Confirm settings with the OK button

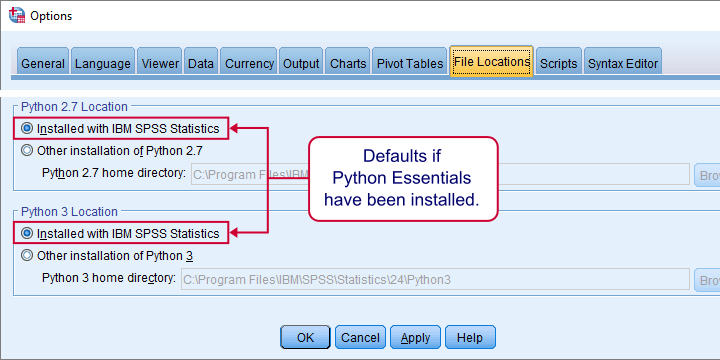(x=305, y=338)
